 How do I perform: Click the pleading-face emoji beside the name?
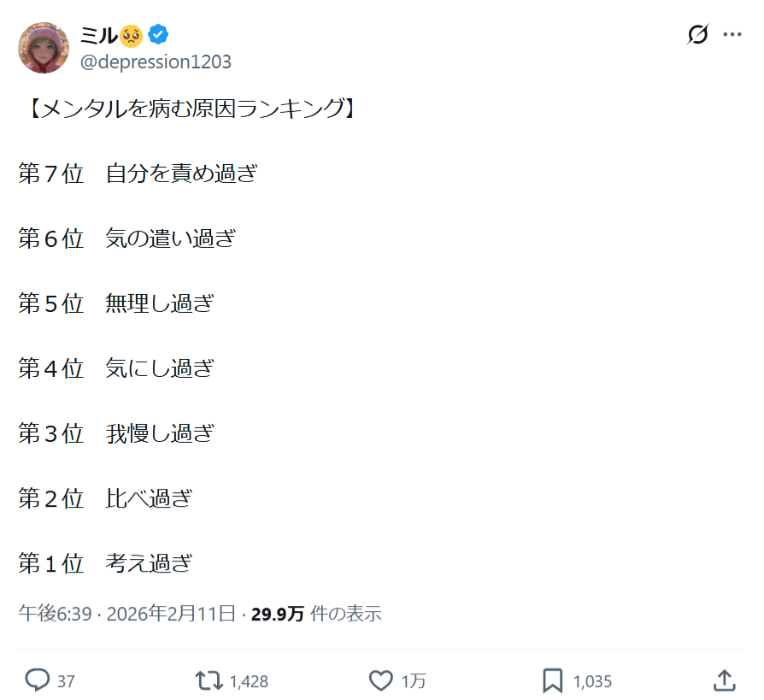(131, 35)
